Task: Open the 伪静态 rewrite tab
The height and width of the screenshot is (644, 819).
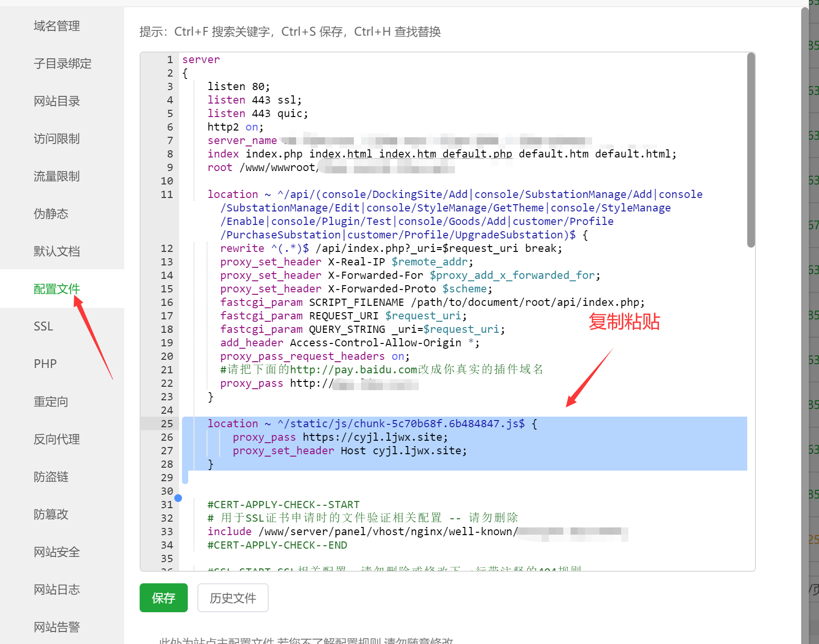Action: pyautogui.click(x=51, y=214)
